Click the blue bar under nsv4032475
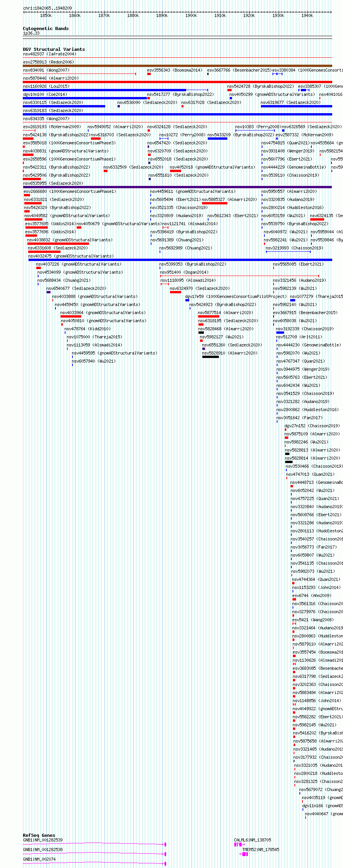Viewport: 343px width, 868px height. click(x=180, y=260)
